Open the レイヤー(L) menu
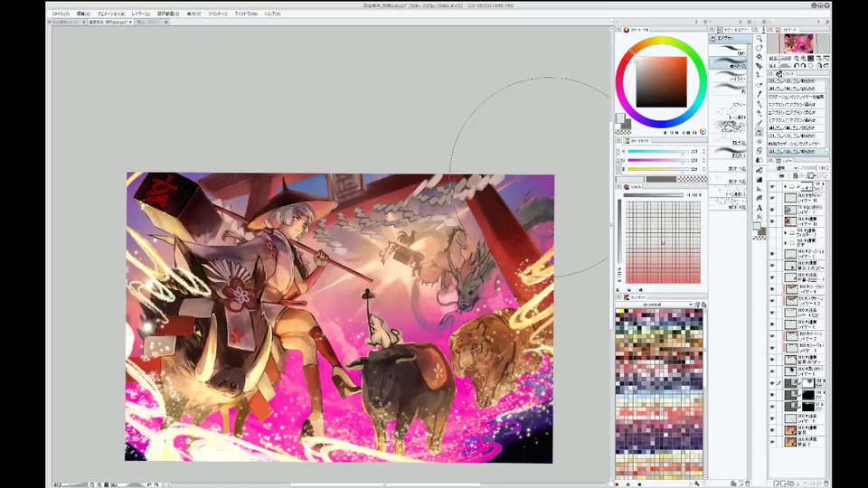The width and height of the screenshot is (868, 488). 141,14
